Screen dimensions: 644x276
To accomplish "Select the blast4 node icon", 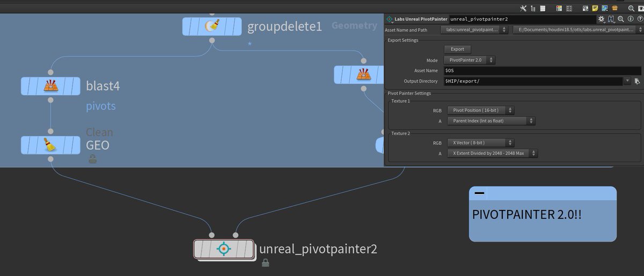I will (50, 85).
